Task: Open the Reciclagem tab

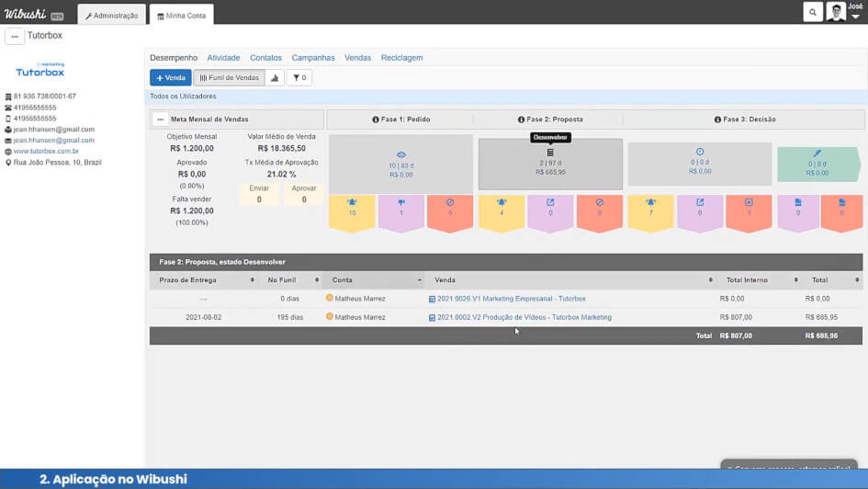Action: pos(402,58)
